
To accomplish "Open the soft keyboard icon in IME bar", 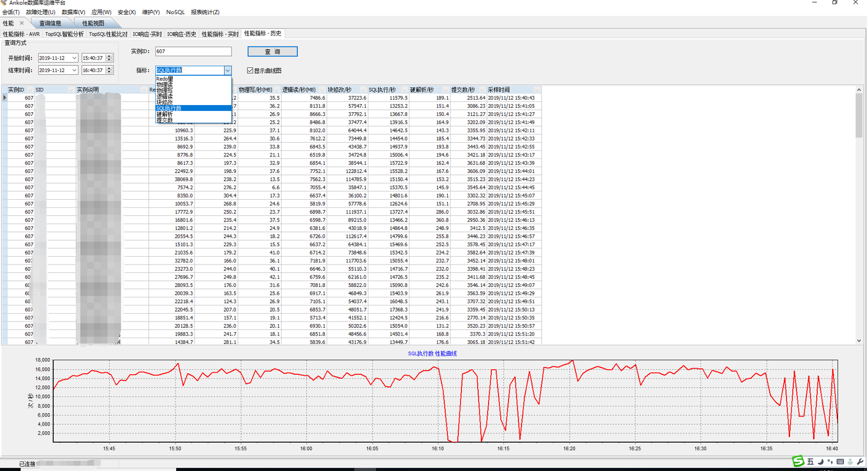I will coord(840,462).
